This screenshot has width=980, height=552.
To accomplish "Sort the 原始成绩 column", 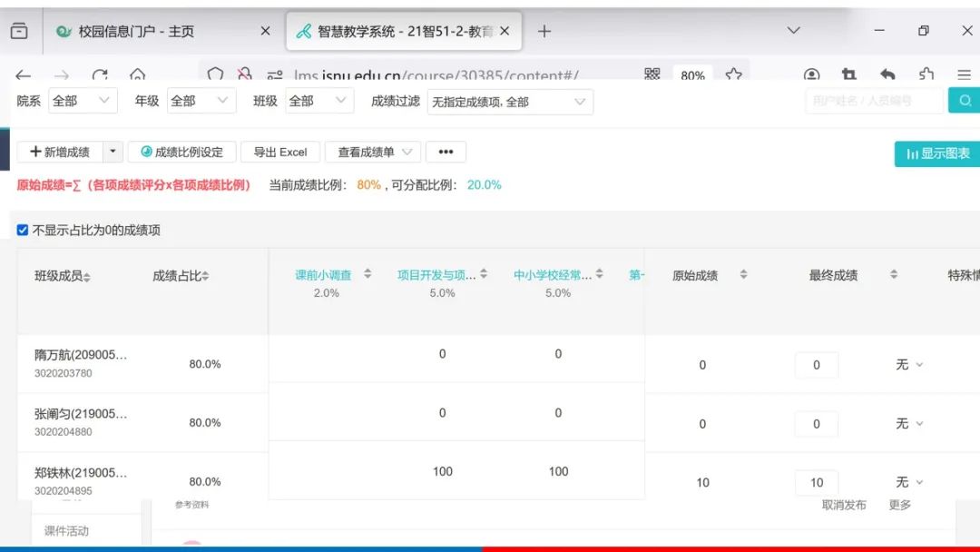I will (x=743, y=274).
